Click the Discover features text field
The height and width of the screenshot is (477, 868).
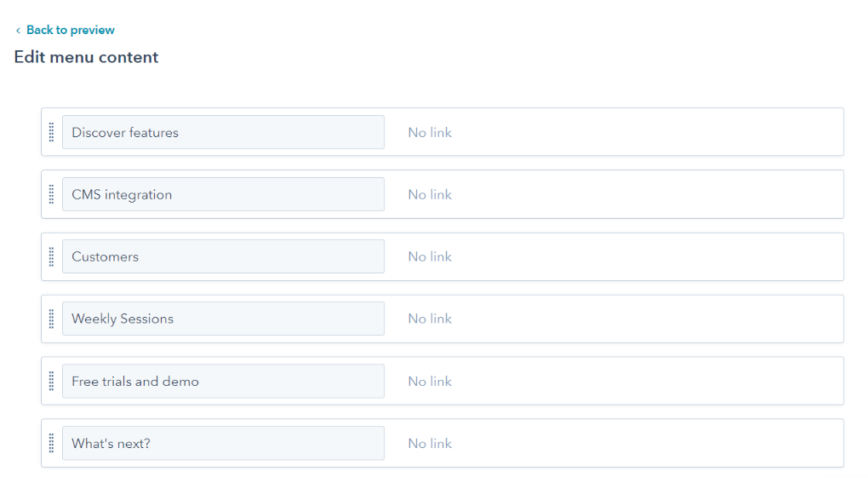tap(223, 132)
